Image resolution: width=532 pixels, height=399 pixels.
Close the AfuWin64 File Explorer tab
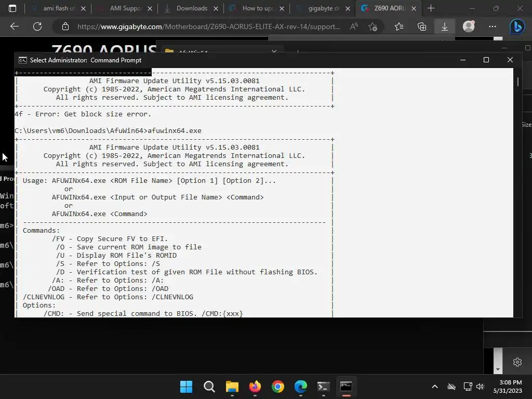pos(274,51)
